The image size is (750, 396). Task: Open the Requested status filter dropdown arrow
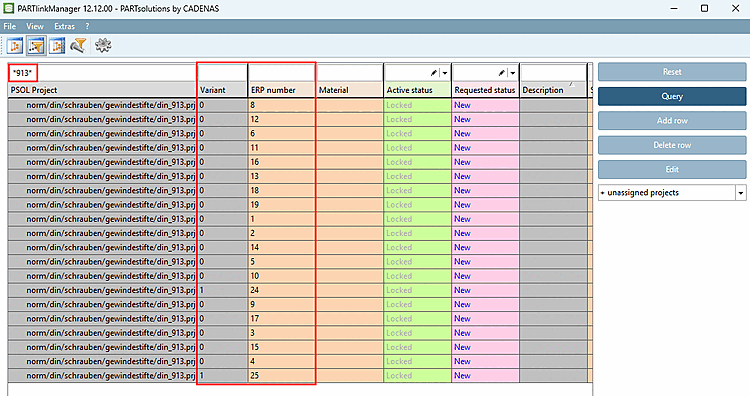(513, 73)
